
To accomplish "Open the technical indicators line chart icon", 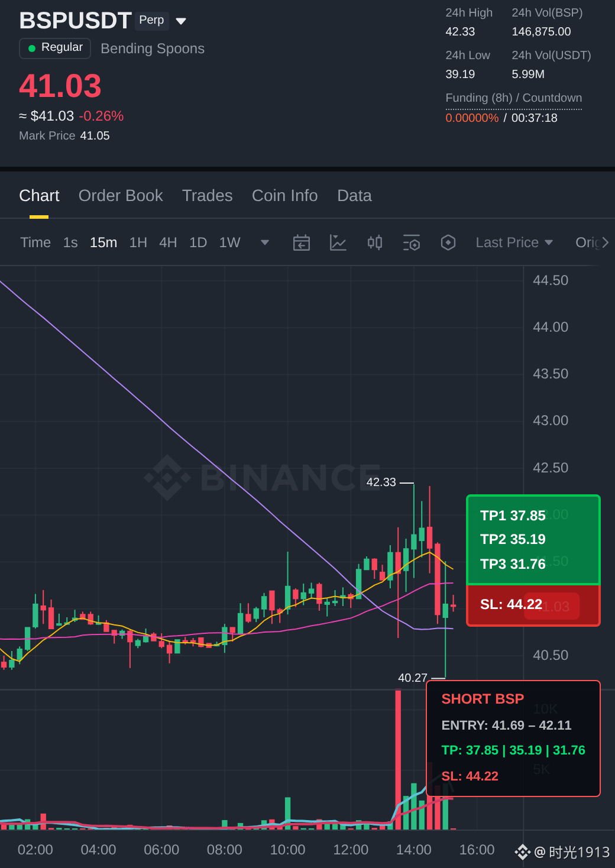I will click(338, 242).
